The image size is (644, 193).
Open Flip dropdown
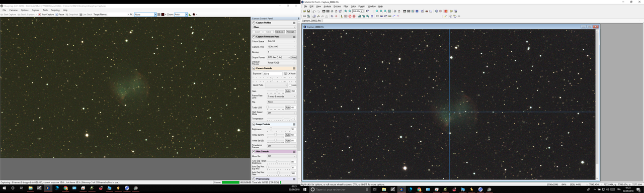pos(281,102)
